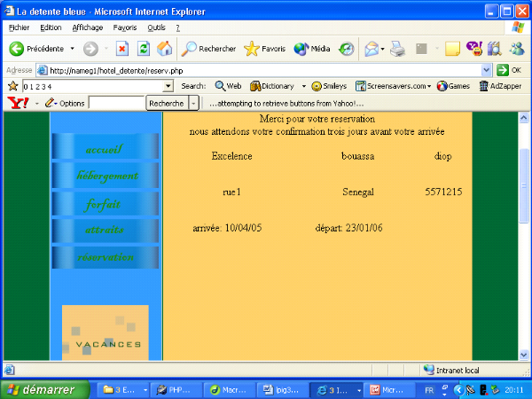This screenshot has width=532, height=399.
Task: Click the FR language indicator
Action: click(x=429, y=390)
